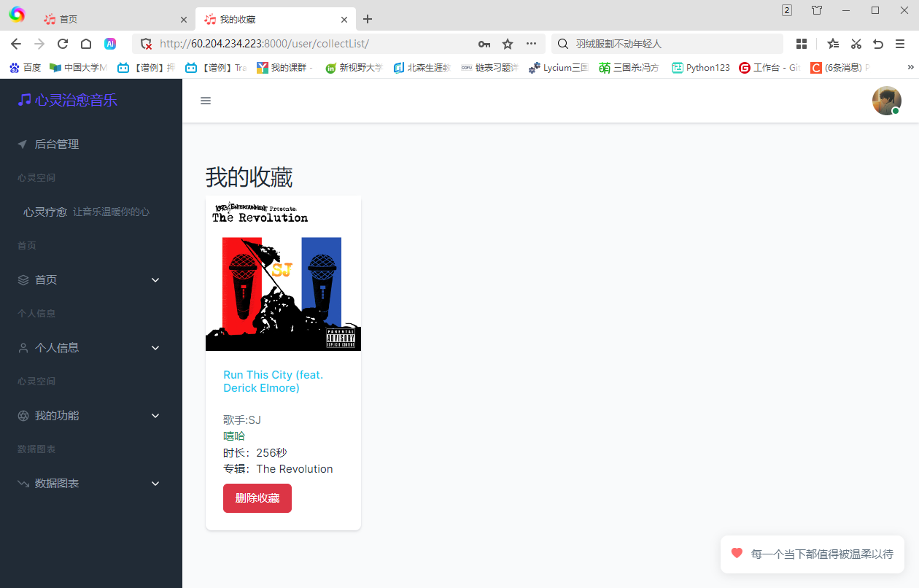Open the tab count indicator icon
This screenshot has height=588, width=919.
tap(787, 10)
